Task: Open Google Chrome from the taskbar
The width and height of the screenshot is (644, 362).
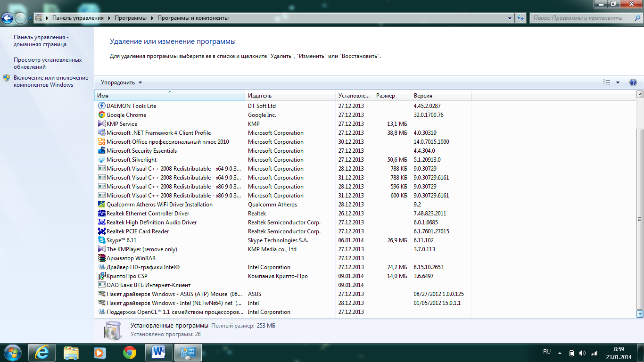Action: (x=129, y=352)
